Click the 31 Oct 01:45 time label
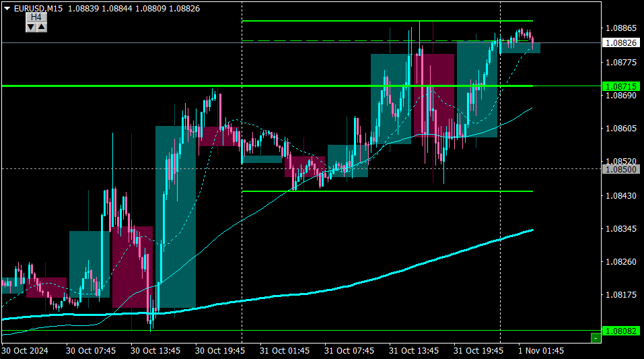The height and width of the screenshot is (359, 644). (284, 351)
